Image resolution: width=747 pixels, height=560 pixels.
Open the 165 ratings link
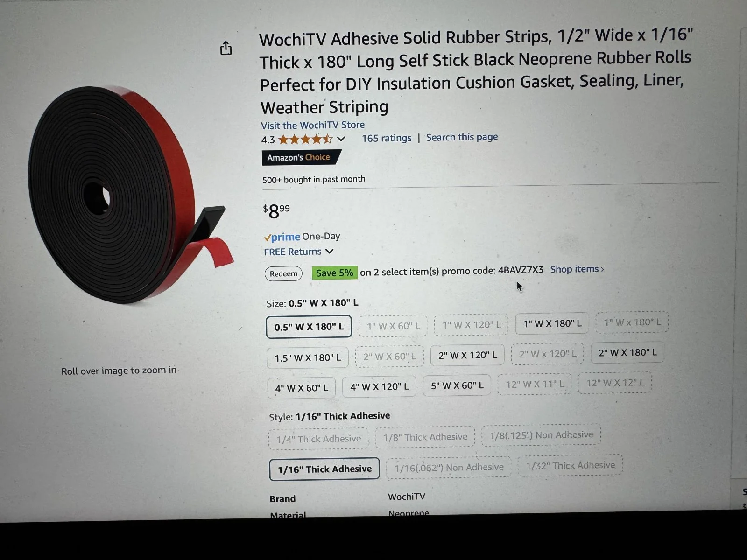click(387, 138)
